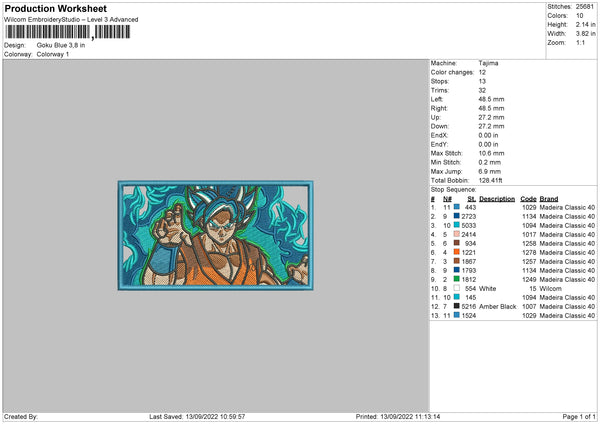
Task: Click the 'Description' column header
Action: (x=497, y=199)
